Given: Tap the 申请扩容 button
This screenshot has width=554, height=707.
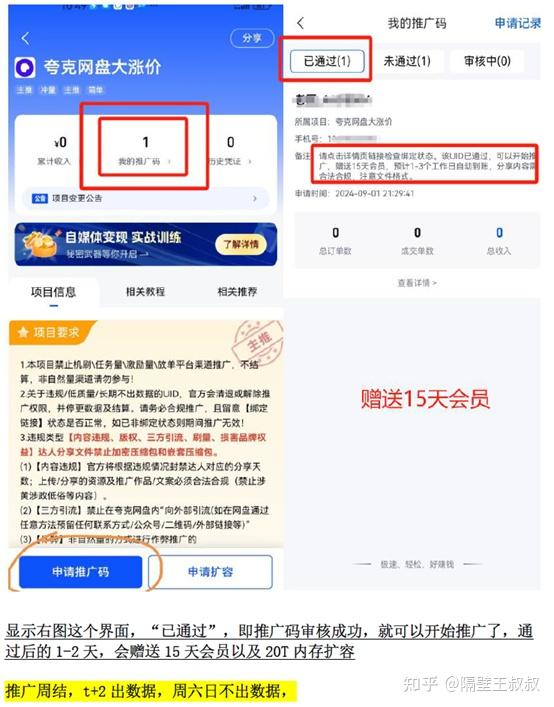Looking at the screenshot, I should tap(210, 572).
